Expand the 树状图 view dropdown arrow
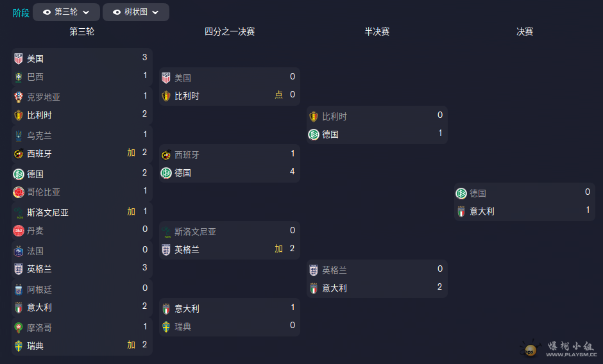This screenshot has height=364, width=603. click(x=156, y=12)
